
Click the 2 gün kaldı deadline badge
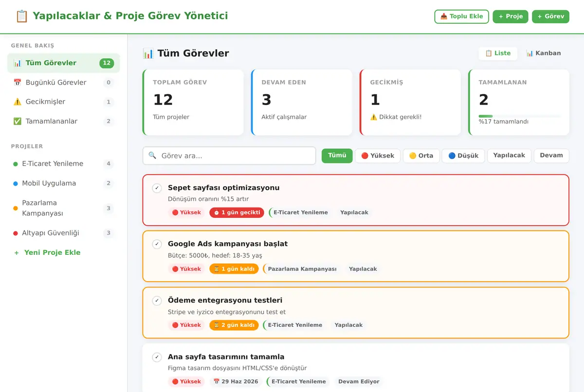click(x=234, y=325)
